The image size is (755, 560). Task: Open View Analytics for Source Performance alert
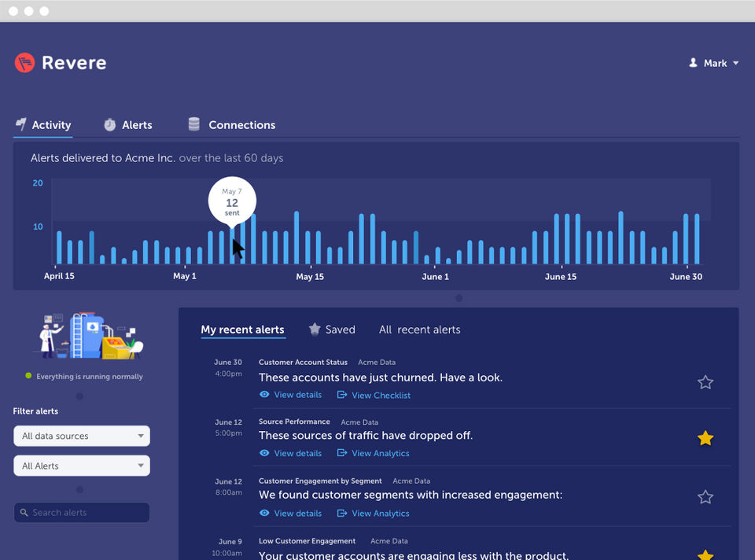373,453
